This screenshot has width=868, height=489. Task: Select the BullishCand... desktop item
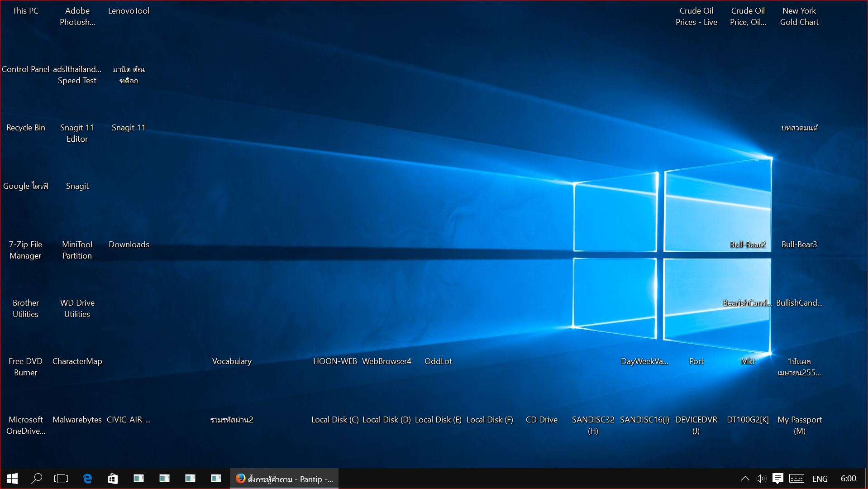pos(799,303)
